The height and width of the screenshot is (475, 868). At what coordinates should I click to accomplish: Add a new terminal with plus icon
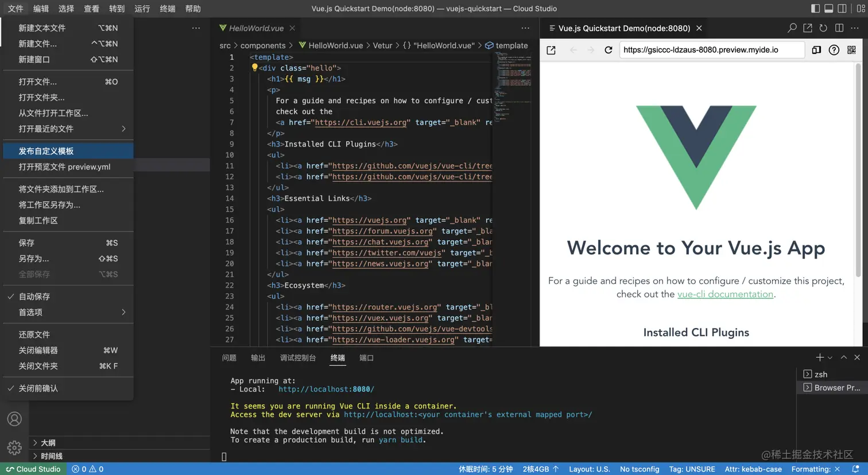click(820, 357)
